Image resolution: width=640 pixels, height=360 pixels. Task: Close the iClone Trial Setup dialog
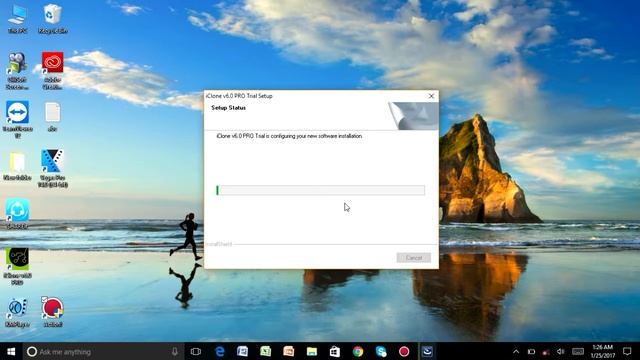(x=431, y=96)
